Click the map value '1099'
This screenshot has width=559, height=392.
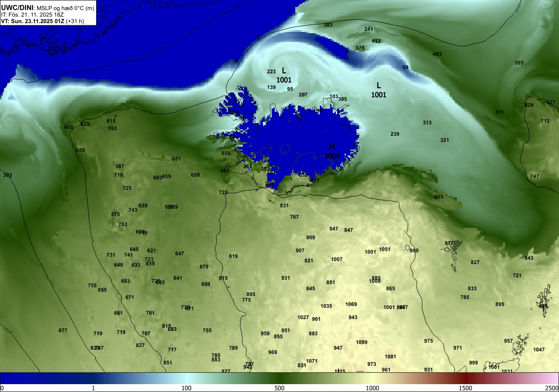point(362,342)
